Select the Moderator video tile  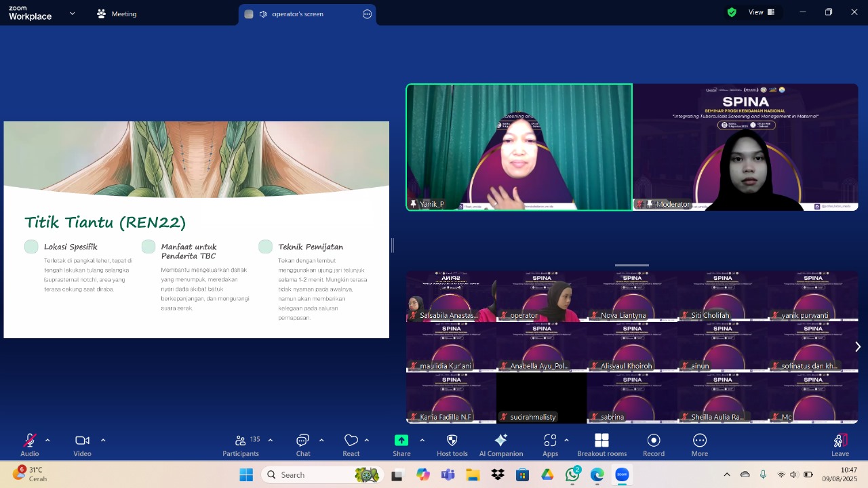[746, 147]
